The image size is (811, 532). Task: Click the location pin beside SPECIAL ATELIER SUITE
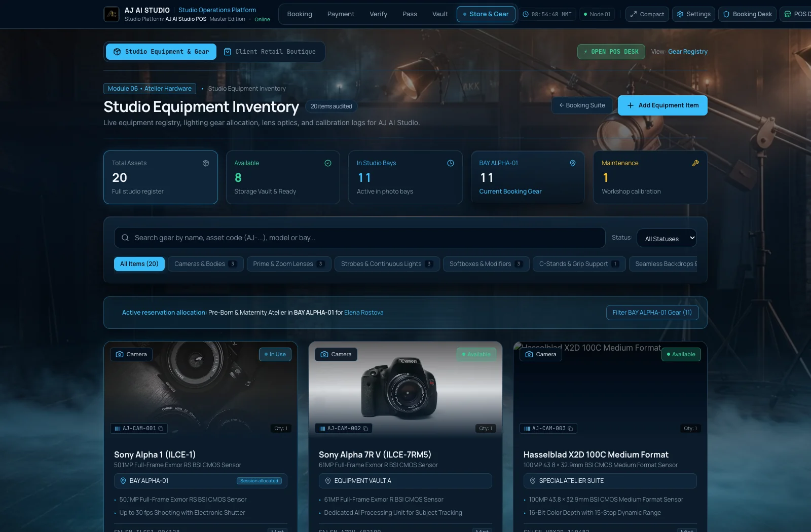click(x=533, y=481)
